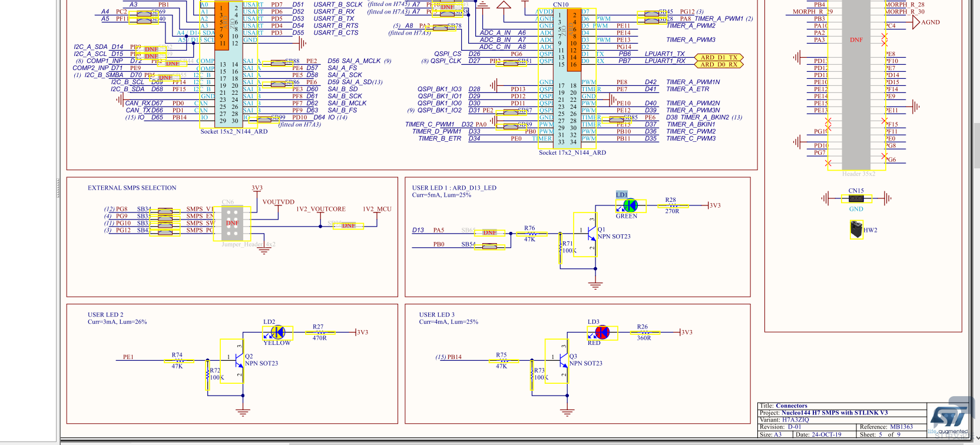Click the SB34 solder bridge symbol

pyautogui.click(x=165, y=210)
